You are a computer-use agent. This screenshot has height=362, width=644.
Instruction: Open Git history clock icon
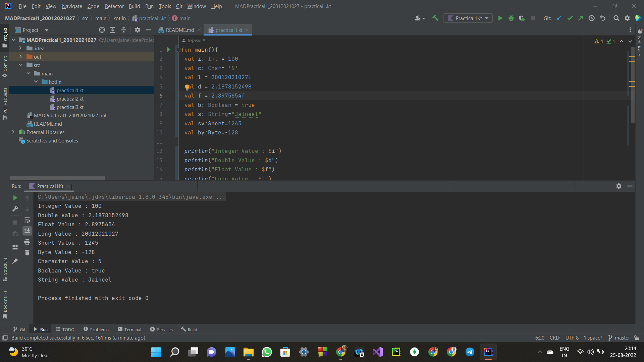[x=592, y=18]
